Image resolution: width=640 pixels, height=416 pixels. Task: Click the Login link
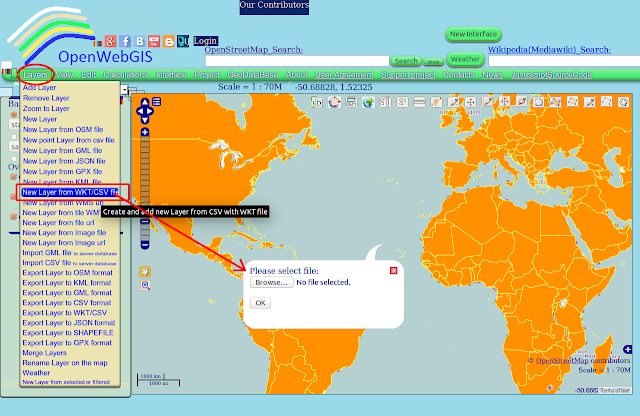pyautogui.click(x=205, y=41)
